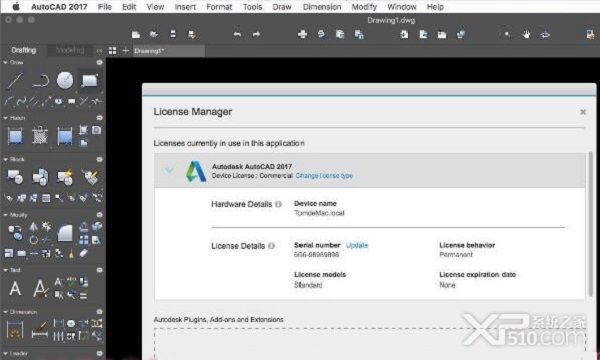Screen dimensions: 600x360
Task: Select the Block Editor tool with lightning bolt
Action: pyautogui.click(x=65, y=177)
